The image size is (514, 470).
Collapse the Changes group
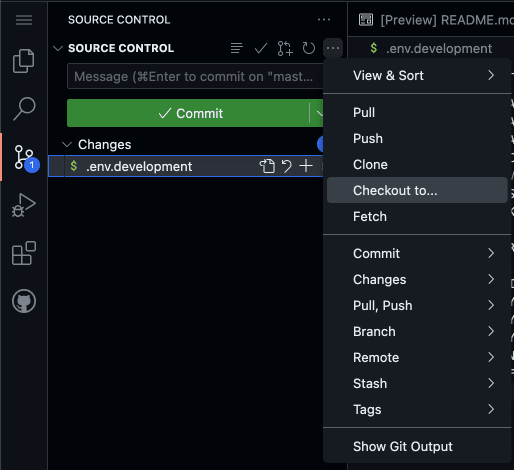(x=67, y=145)
